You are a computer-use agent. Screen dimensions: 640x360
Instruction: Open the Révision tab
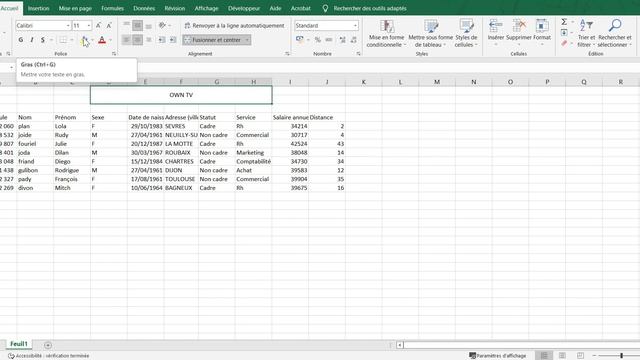coord(175,8)
